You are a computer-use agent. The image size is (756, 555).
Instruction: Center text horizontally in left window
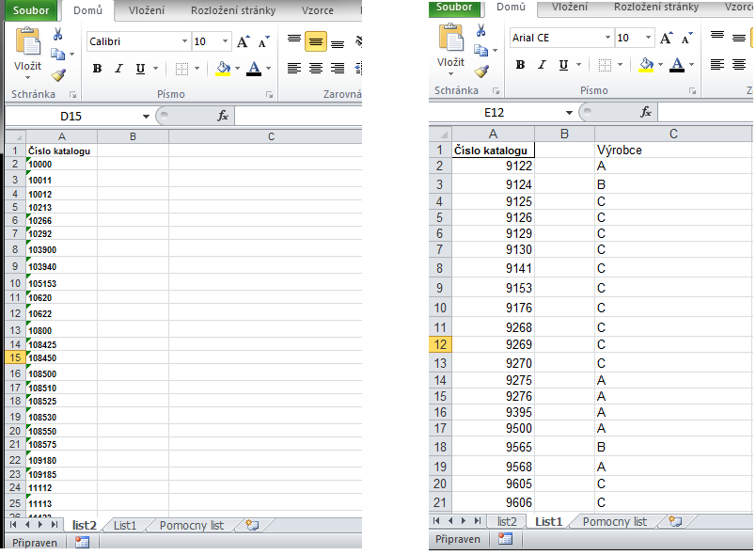pos(316,69)
